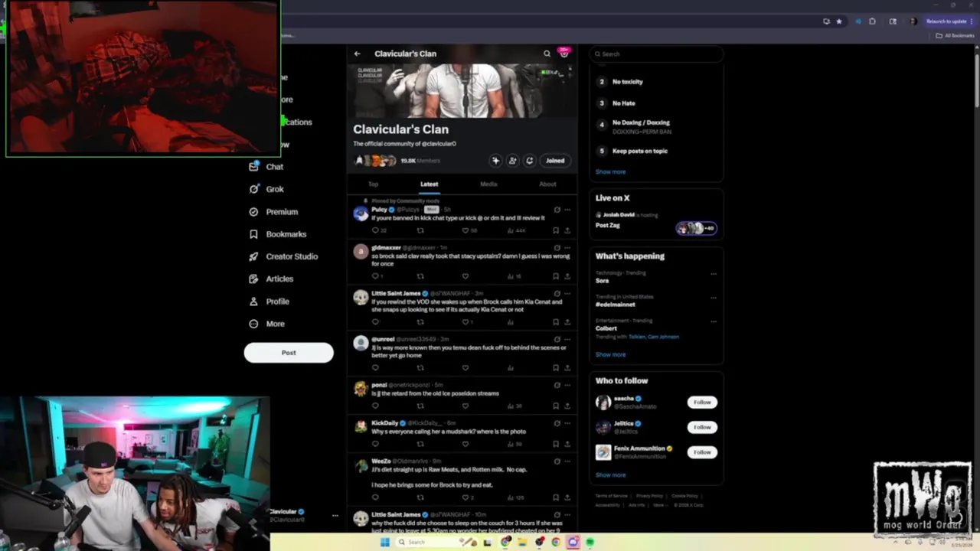Open Creator Studio in sidebar
Viewport: 980px width, 551px height.
coord(283,256)
